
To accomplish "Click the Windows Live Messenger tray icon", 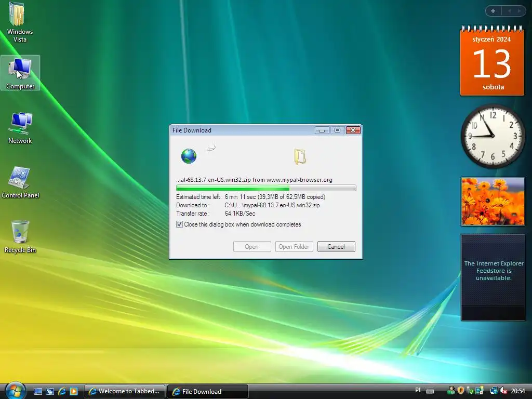I will coord(451,391).
